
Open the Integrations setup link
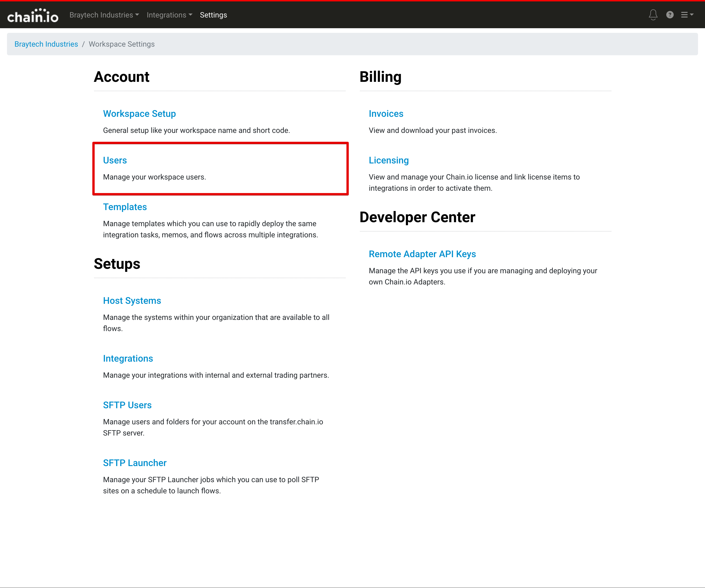128,358
